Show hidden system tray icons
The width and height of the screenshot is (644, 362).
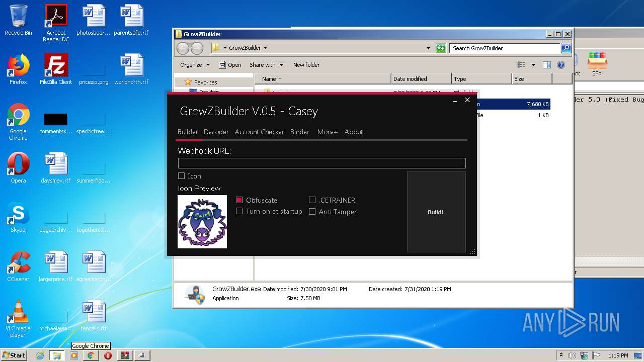click(x=561, y=355)
